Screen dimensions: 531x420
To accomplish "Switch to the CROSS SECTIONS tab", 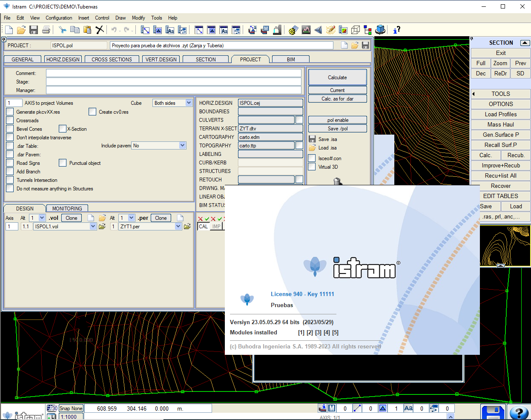I will (112, 59).
